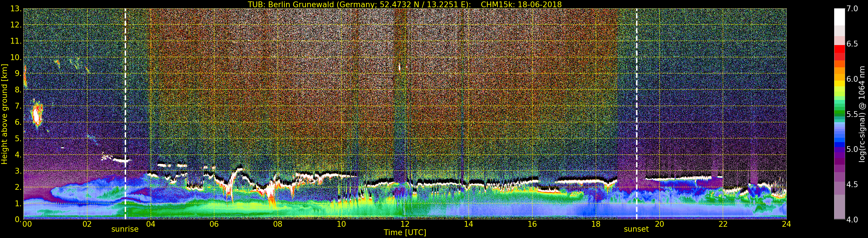Screen dimensions: 868x238
Task: Click the colorbar tick label '5.5'
Action: click(852, 114)
